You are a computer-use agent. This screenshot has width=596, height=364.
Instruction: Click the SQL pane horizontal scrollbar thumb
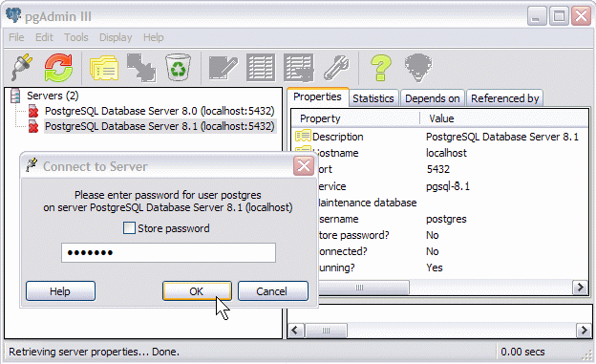point(326,331)
